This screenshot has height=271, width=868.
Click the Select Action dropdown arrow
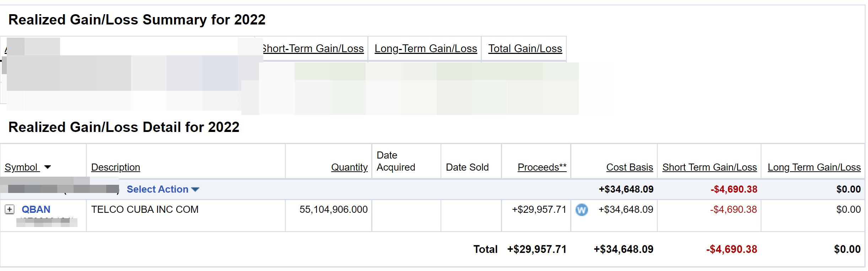(x=195, y=190)
